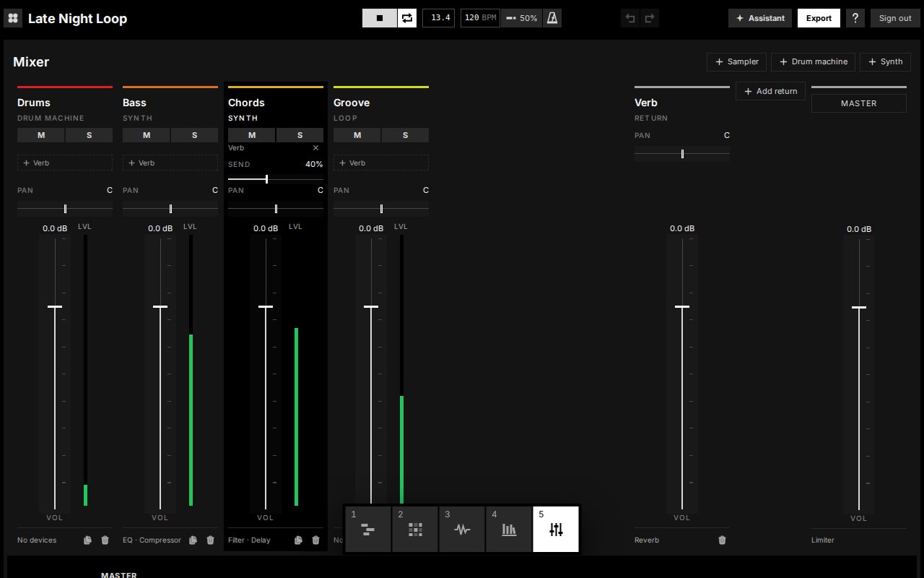The image size is (924, 578).
Task: Switch to view 1 arrangement tab
Action: (x=368, y=529)
